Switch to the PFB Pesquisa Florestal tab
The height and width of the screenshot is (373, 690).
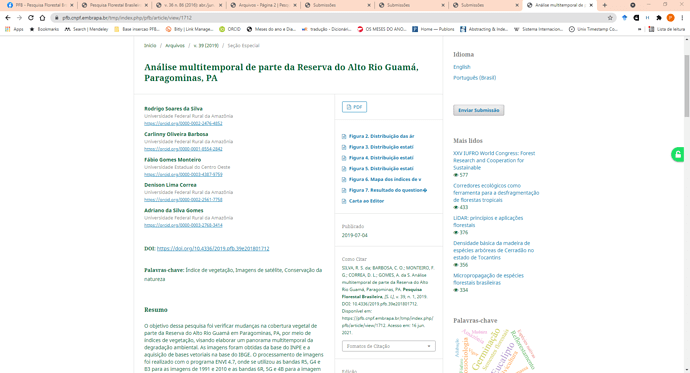point(40,5)
